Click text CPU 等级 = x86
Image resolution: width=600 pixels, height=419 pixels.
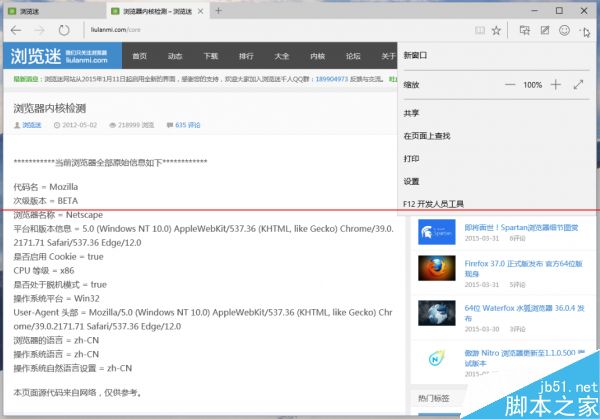pyautogui.click(x=44, y=271)
